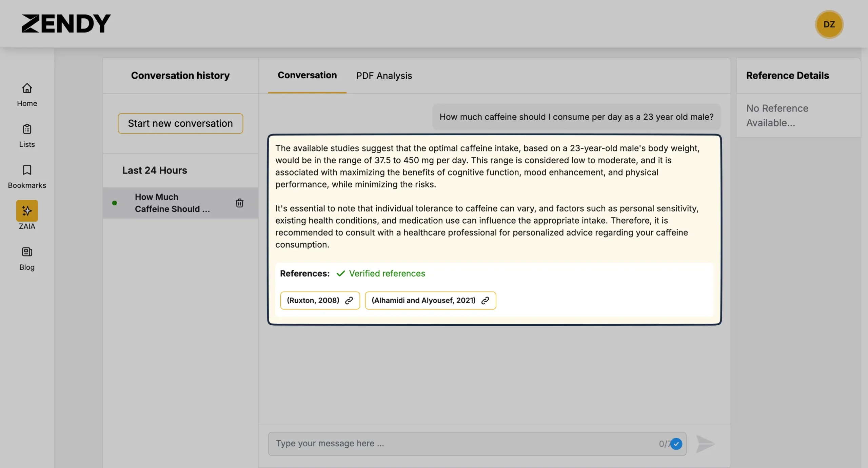Click the user question about caffeine
This screenshot has height=468, width=868.
click(576, 117)
